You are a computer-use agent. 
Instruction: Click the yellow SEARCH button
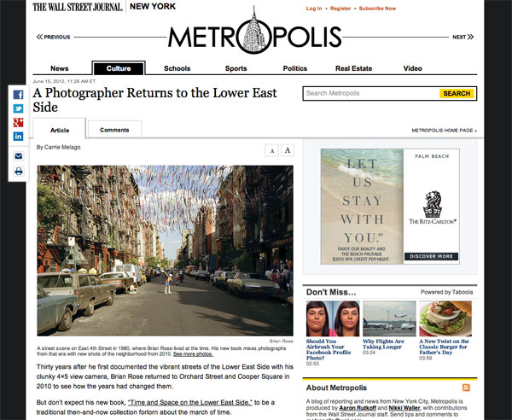[457, 93]
